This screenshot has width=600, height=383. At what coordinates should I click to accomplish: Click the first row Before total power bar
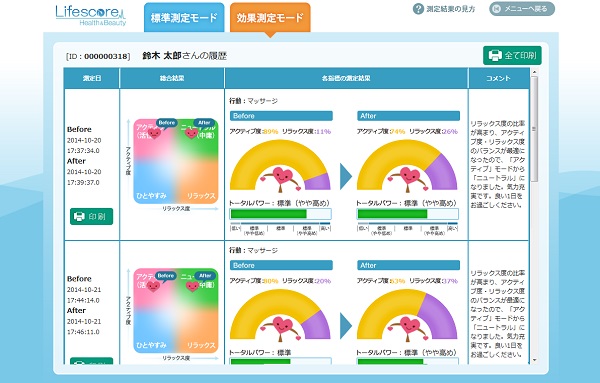point(280,214)
